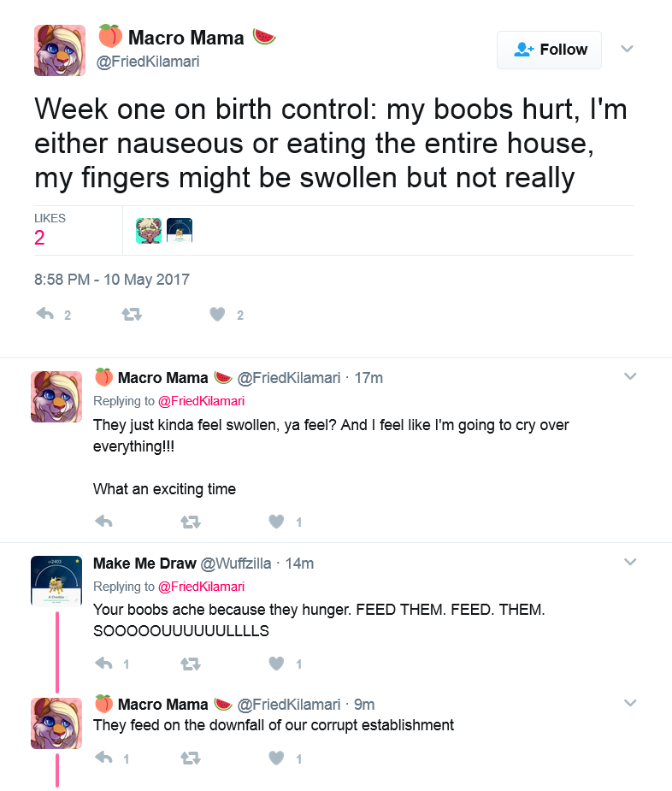
Task: Open the @Wuffzilla profile handle
Action: [x=236, y=564]
